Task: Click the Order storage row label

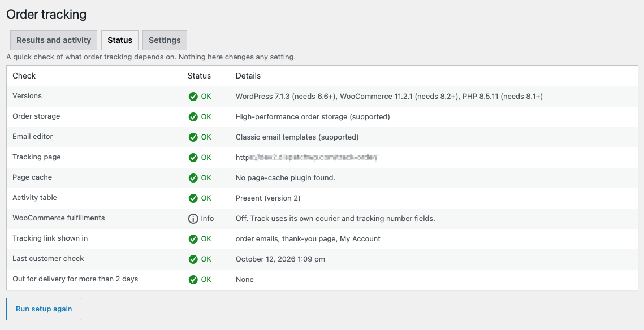Action: coord(36,116)
